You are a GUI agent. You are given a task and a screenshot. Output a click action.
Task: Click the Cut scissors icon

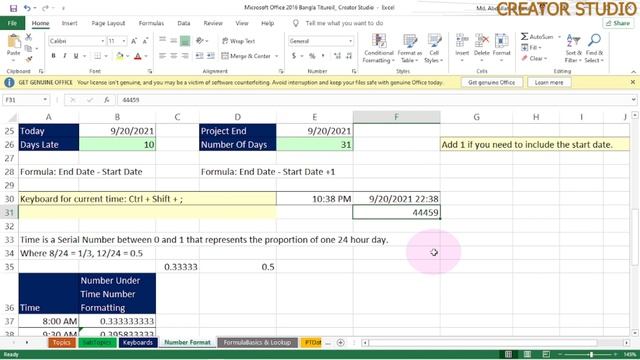click(x=29, y=38)
